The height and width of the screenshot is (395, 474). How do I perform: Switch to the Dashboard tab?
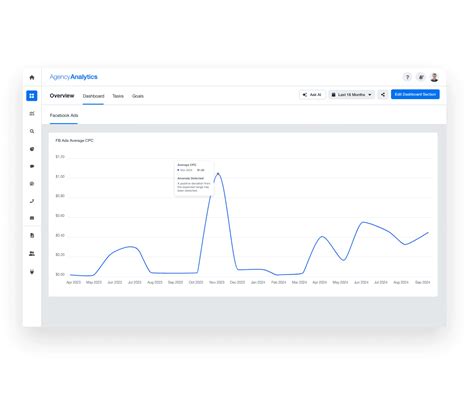[x=93, y=96]
